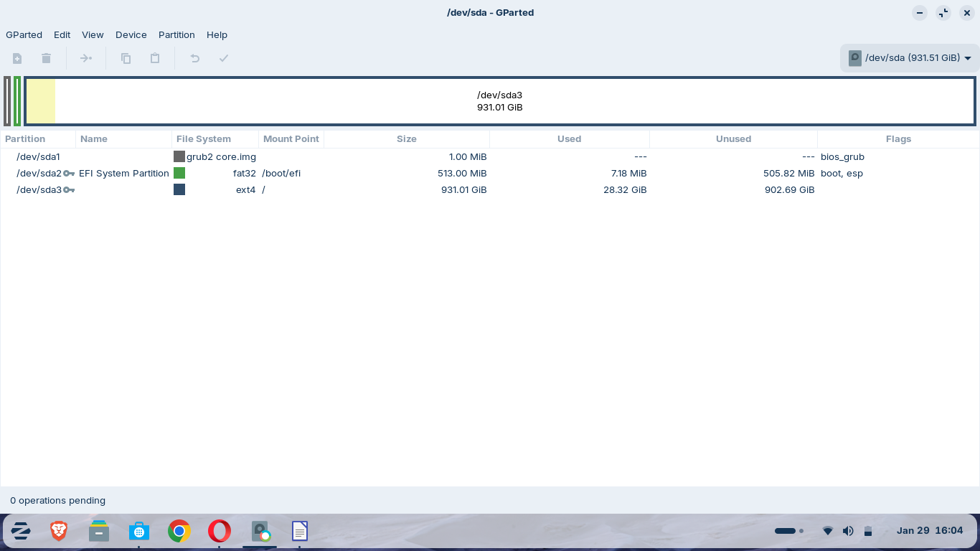Screen dimensions: 980x551
Task: Open the Device menu
Action: pos(131,34)
